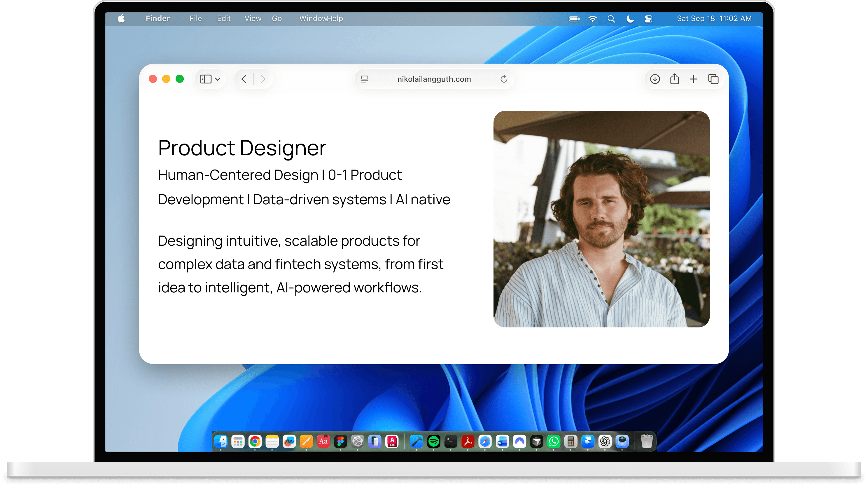Open the Wi-Fi status menu

592,19
